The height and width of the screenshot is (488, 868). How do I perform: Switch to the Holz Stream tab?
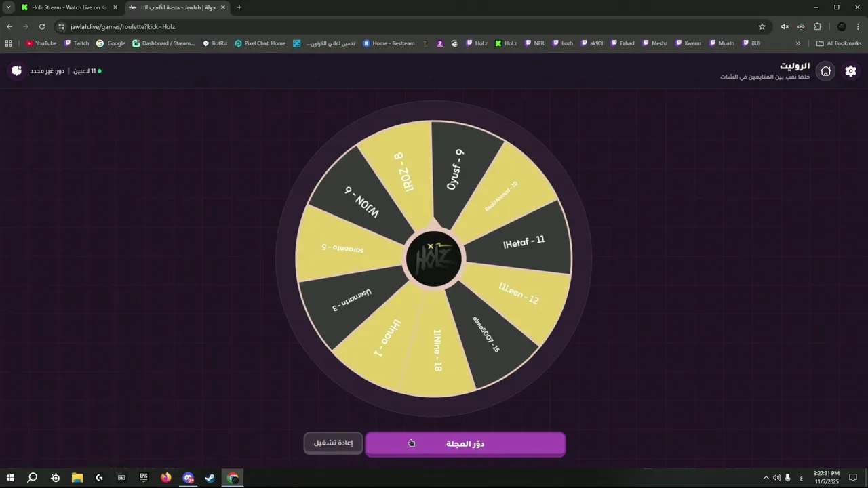pos(68,7)
